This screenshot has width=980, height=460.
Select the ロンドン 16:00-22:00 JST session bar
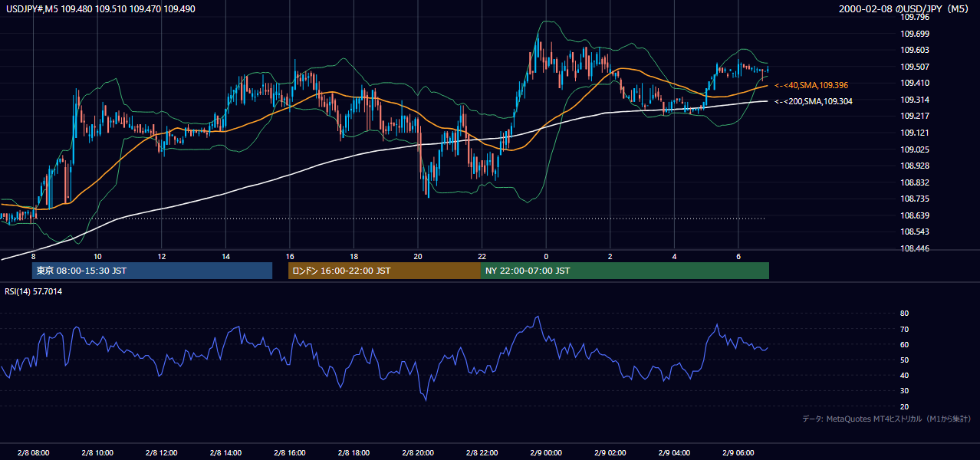coord(384,271)
